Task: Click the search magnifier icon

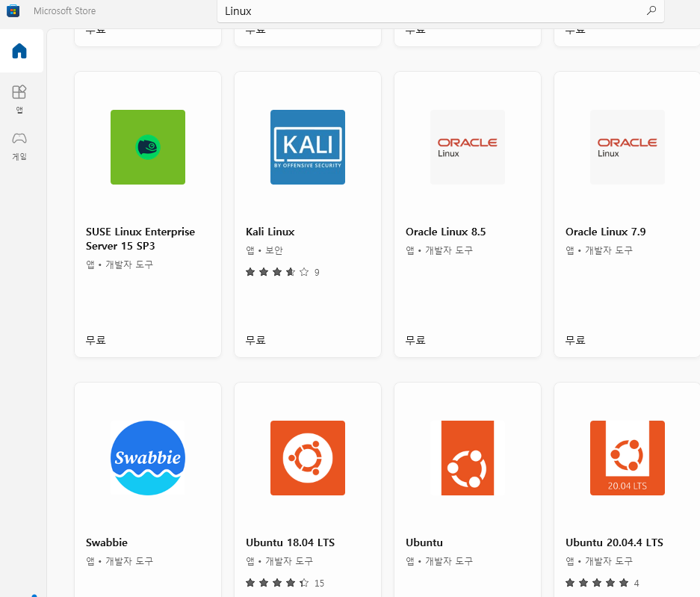Action: click(651, 10)
